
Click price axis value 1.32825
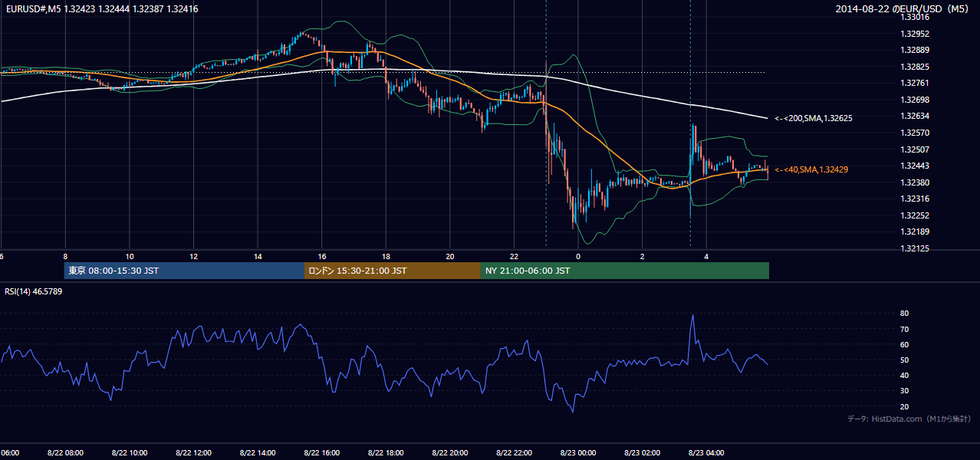(914, 67)
